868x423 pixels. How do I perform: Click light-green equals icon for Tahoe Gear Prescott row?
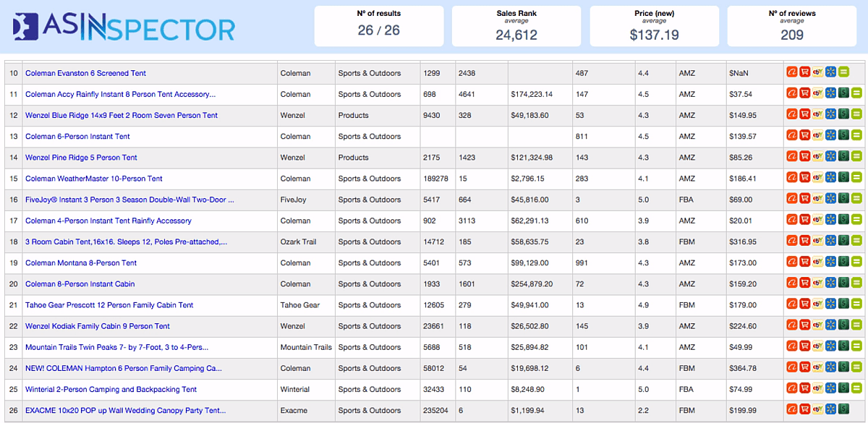pos(856,304)
